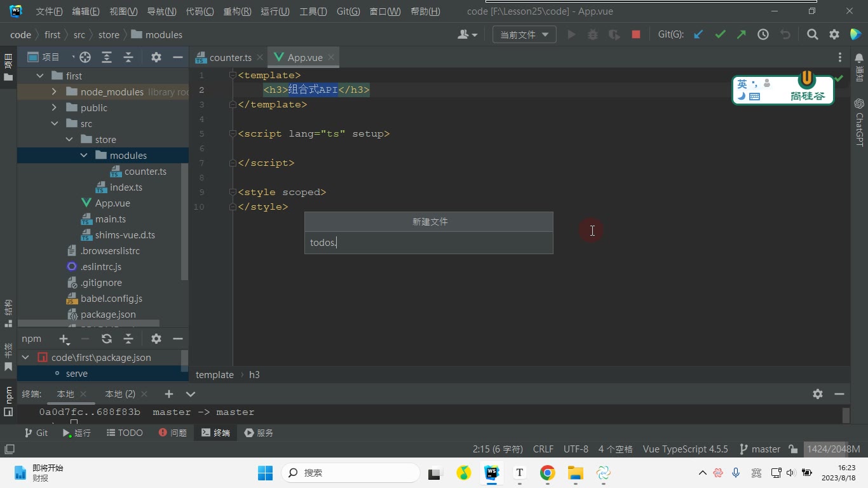The width and height of the screenshot is (868, 488).
Task: Open the Git(G) menu
Action: click(348, 11)
